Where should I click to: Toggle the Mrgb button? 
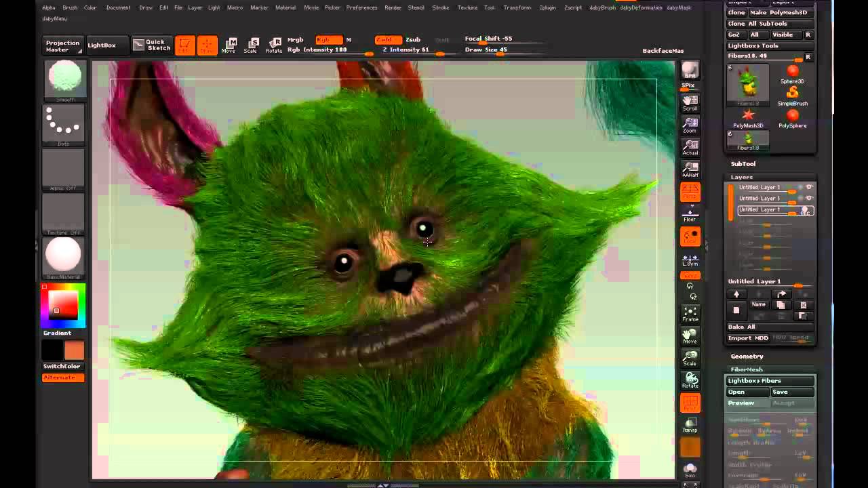(296, 40)
